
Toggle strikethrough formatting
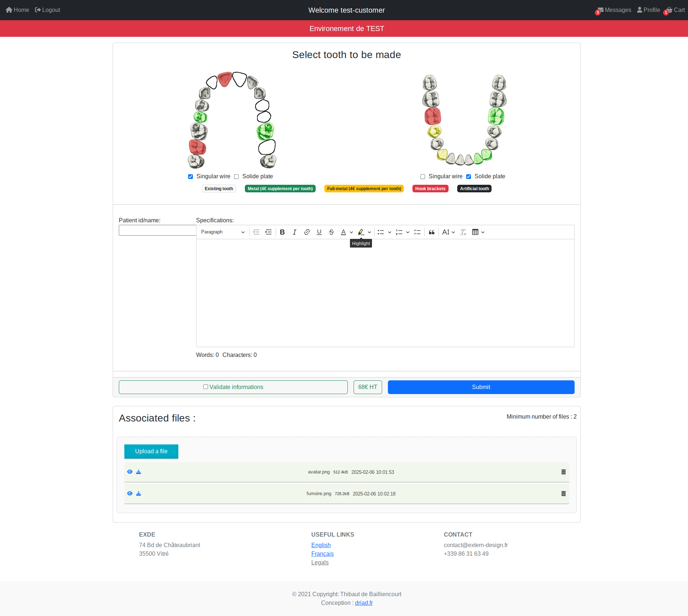pyautogui.click(x=332, y=232)
